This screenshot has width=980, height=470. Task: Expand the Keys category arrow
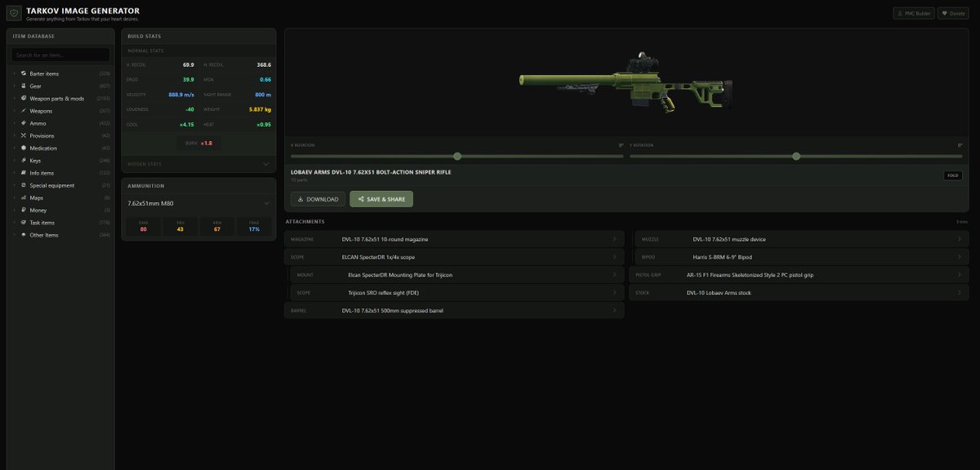pos(14,161)
